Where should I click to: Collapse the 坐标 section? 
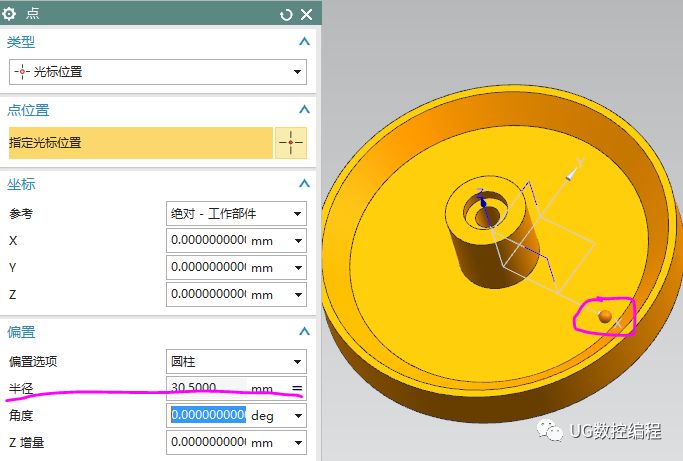(304, 184)
